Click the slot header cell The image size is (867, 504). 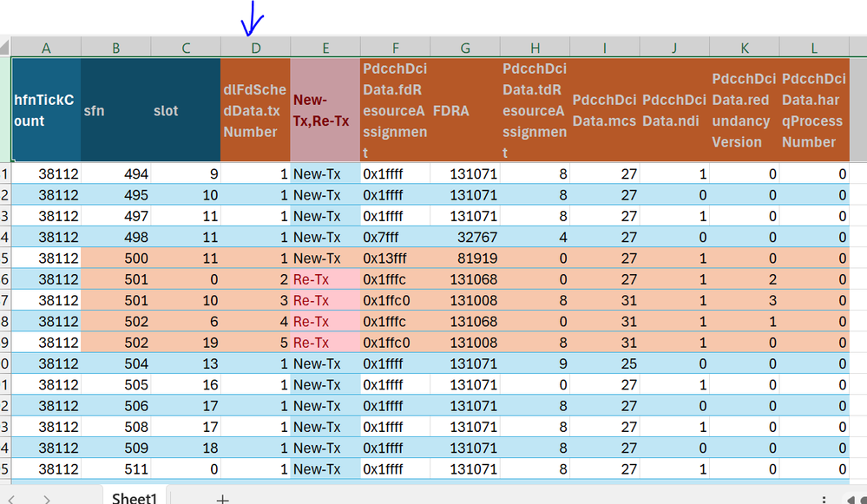tap(186, 110)
